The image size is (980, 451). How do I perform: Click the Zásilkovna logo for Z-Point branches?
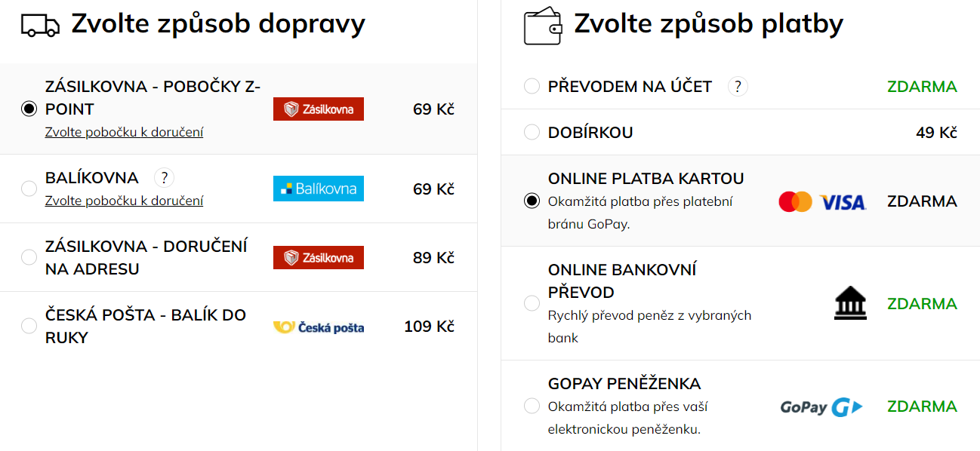(319, 109)
